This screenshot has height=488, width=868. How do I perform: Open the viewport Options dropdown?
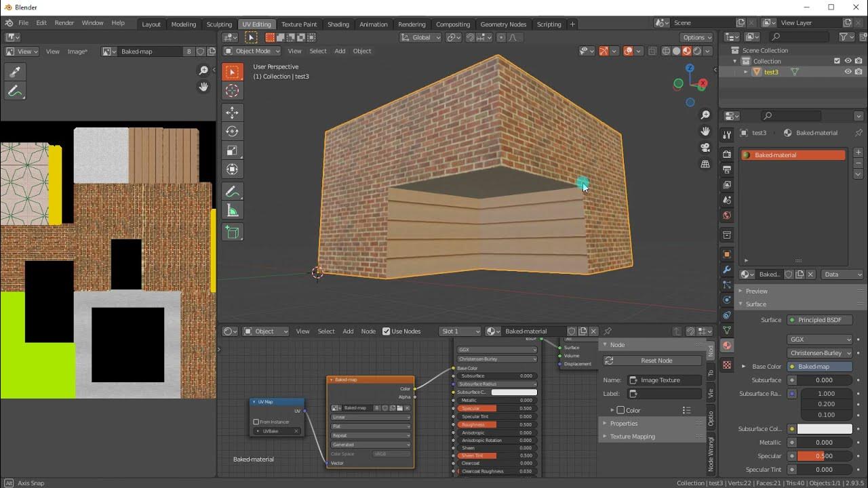[697, 37]
